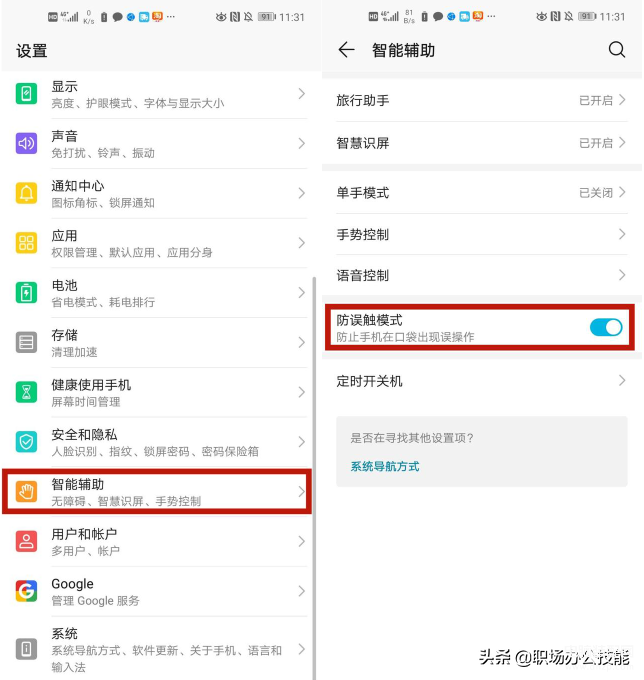Viewport: 644px width, 680px height.
Task: Open the purple 声音 sound icon
Action: pos(26,144)
